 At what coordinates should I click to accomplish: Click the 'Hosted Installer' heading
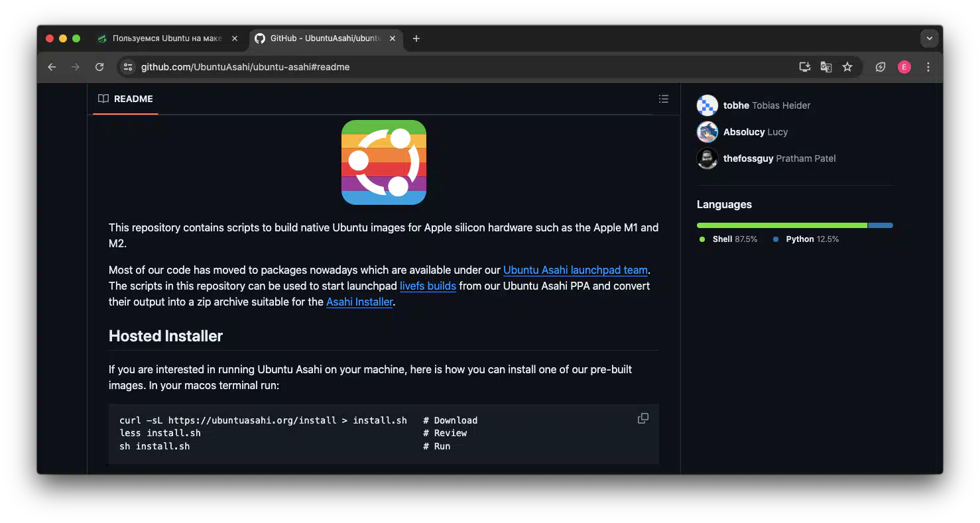[x=166, y=336]
